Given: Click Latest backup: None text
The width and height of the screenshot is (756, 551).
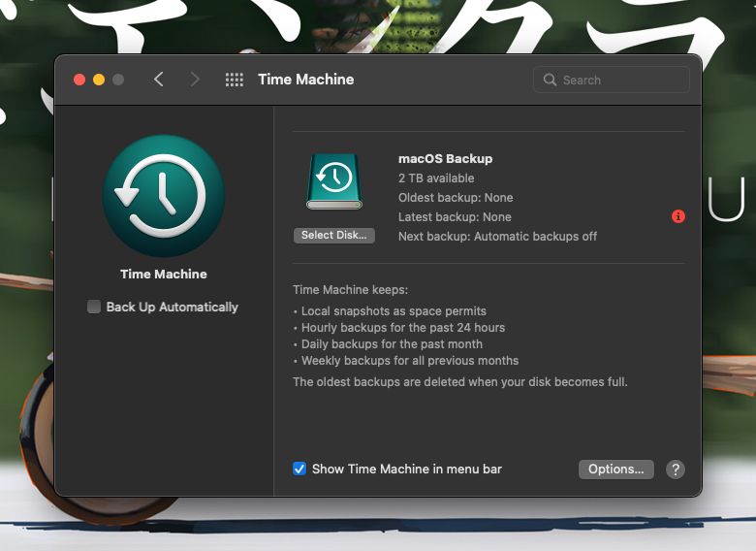Looking at the screenshot, I should (x=455, y=216).
